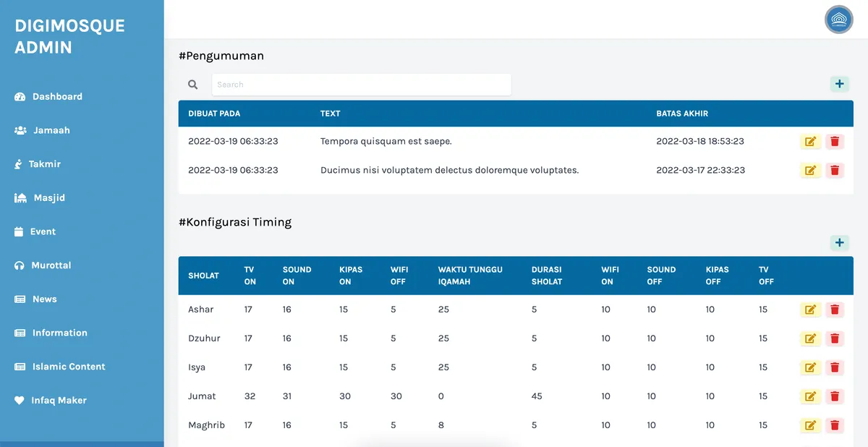The height and width of the screenshot is (447, 868).
Task: Edit the Maghrib timing row
Action: 810,425
